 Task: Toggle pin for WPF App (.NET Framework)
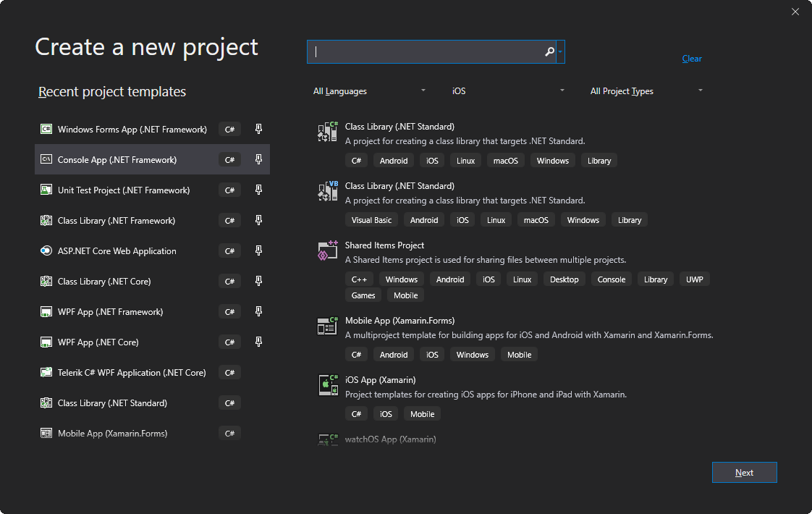258,312
